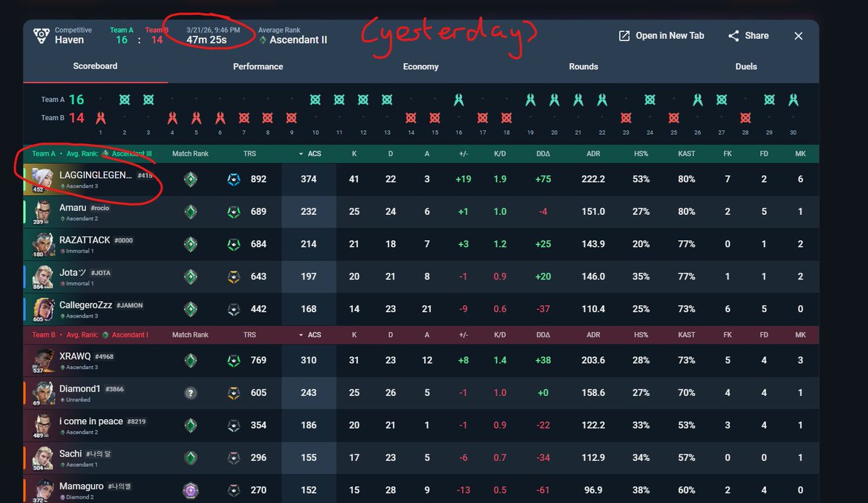Click TRS badge icon beside 296
This screenshot has height=503, width=868.
tap(233, 457)
